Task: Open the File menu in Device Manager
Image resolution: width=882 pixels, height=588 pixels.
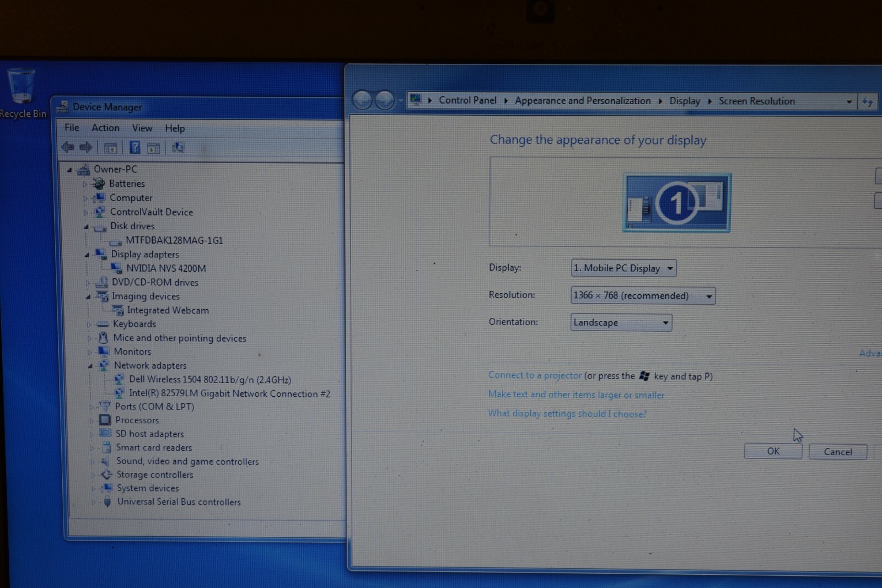Action: pos(72,127)
